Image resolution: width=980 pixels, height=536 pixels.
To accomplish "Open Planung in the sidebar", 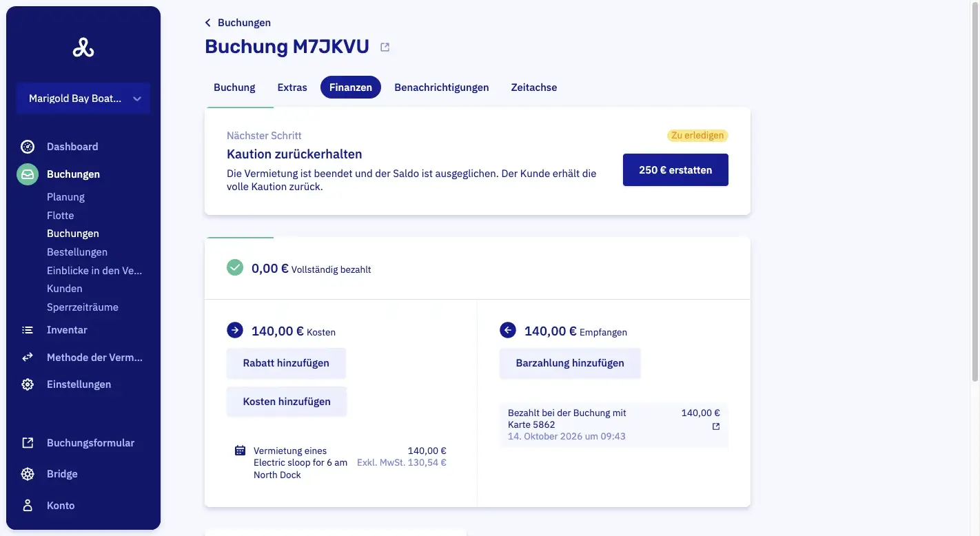I will coord(65,197).
